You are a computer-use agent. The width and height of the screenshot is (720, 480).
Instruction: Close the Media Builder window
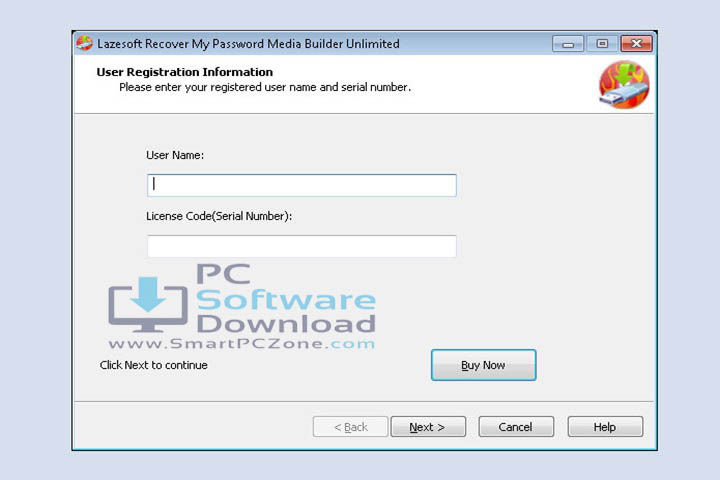pyautogui.click(x=636, y=44)
